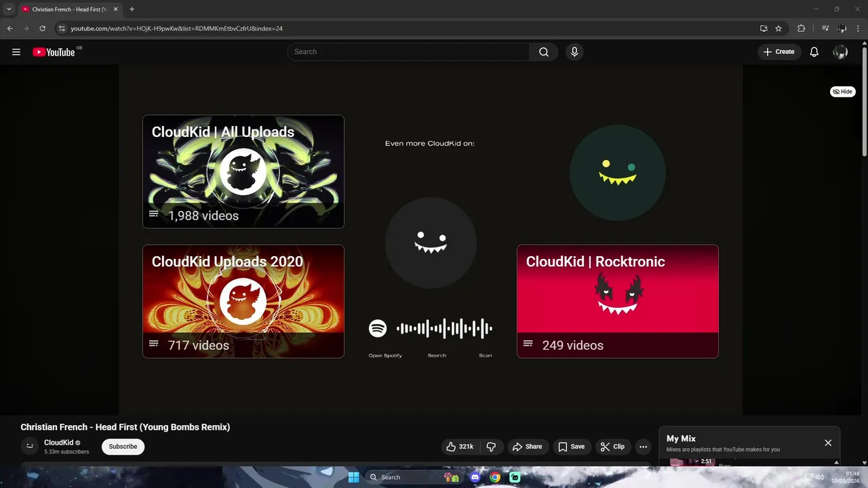
Task: Click the green CloudKid channel circle
Action: [618, 173]
